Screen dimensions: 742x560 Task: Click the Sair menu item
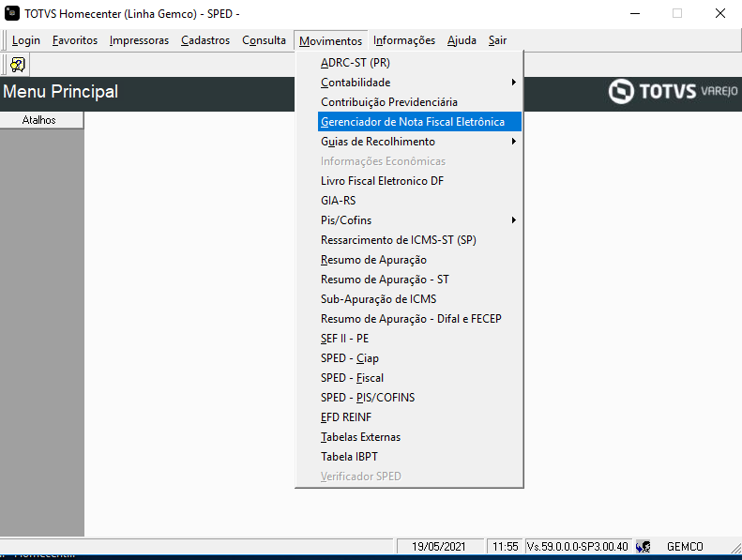(497, 40)
